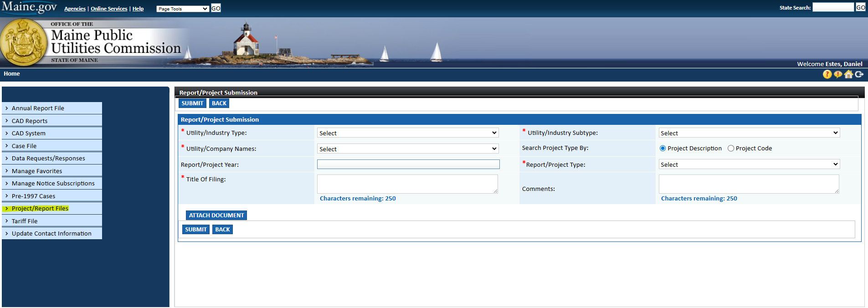Click the Manage Favorites chevron arrow
Screen dimensions: 868x308
pyautogui.click(x=7, y=171)
